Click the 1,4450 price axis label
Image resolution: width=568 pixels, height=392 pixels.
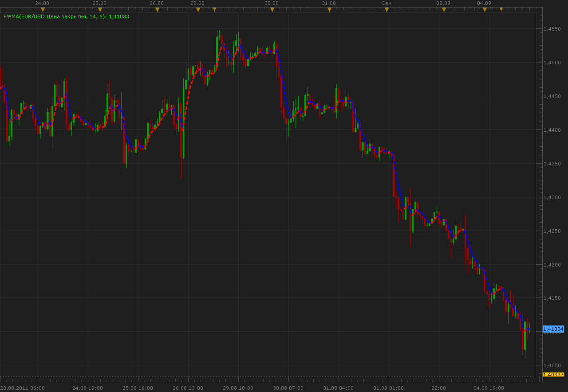click(x=552, y=96)
